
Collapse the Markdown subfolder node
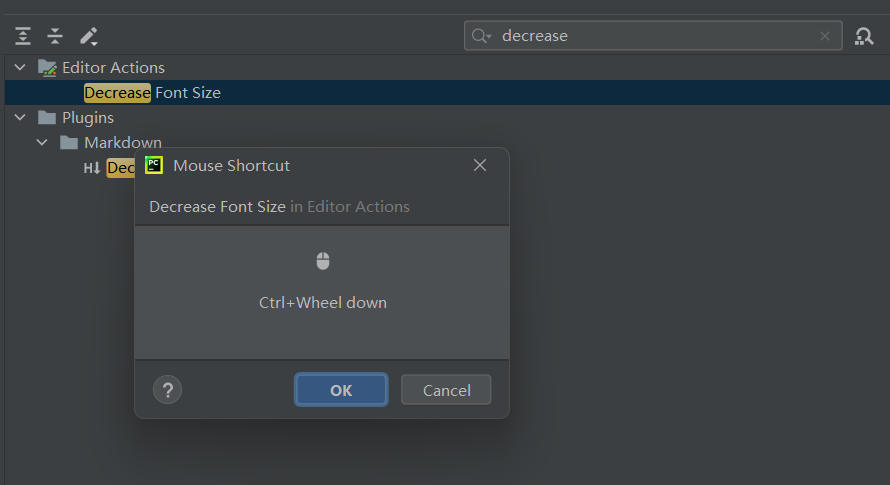(42, 143)
